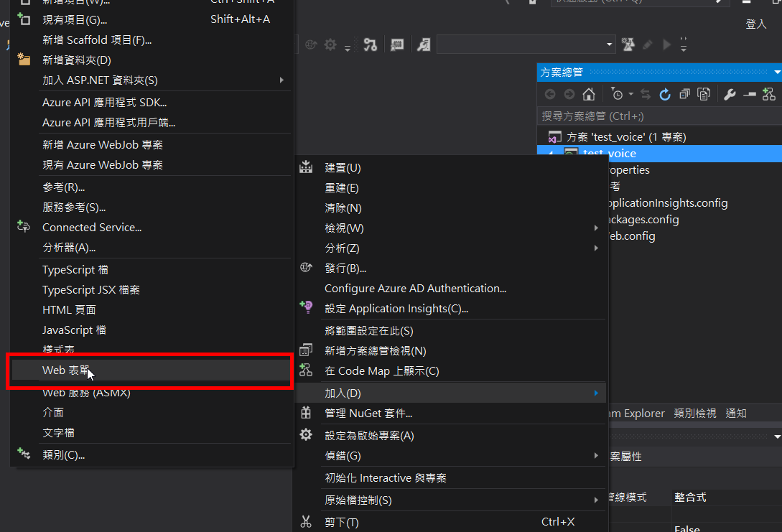Select 發行(B)... in the context menu
Image resolution: width=782 pixels, height=532 pixels.
click(x=452, y=269)
